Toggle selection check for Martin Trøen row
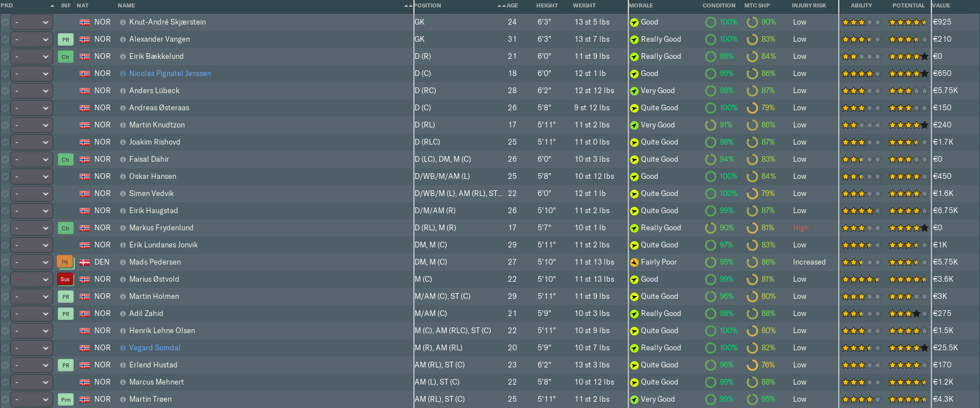This screenshot has width=980, height=408. click(x=5, y=399)
